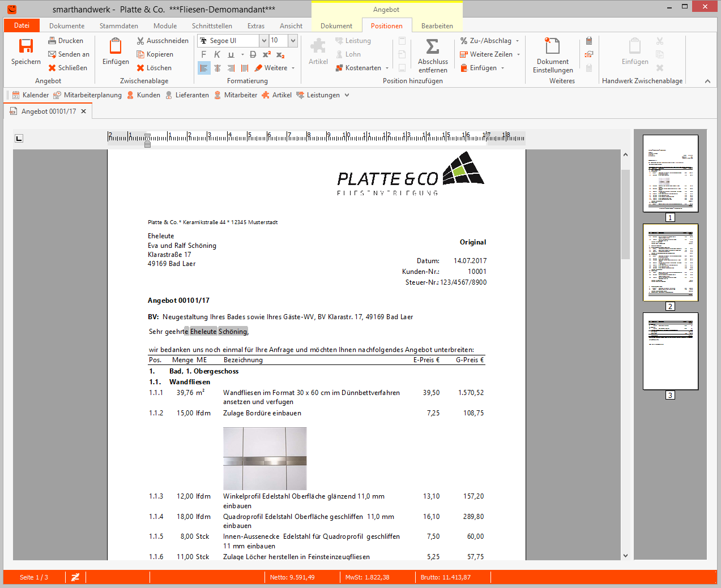Send document via Senden an
The image size is (721, 588).
(69, 54)
